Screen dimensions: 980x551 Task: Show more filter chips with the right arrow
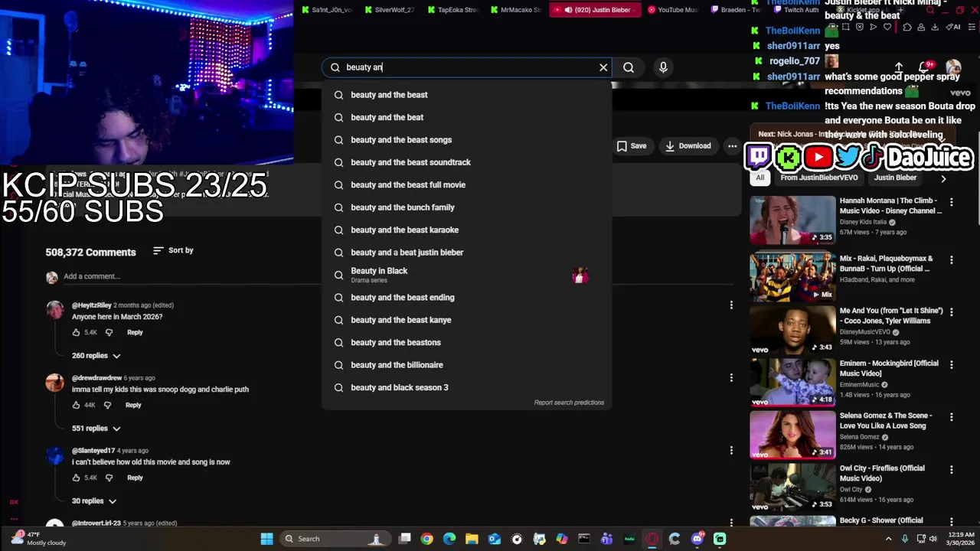943,178
